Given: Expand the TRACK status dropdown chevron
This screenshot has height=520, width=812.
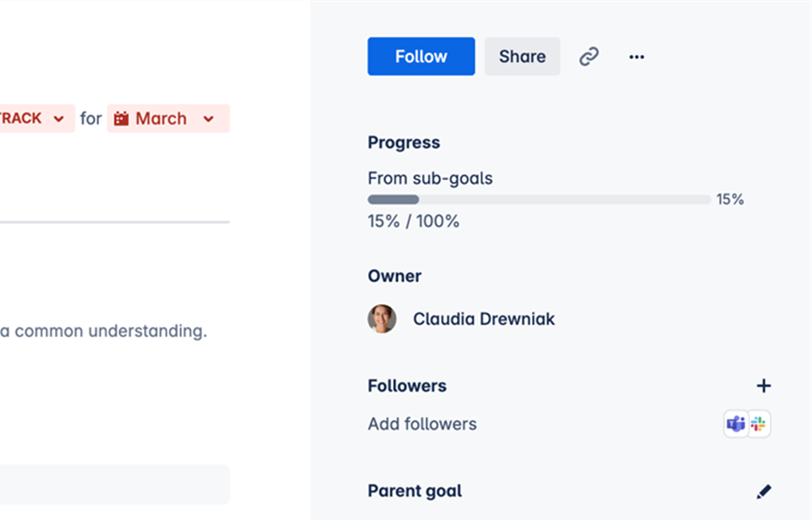Looking at the screenshot, I should click(x=58, y=119).
